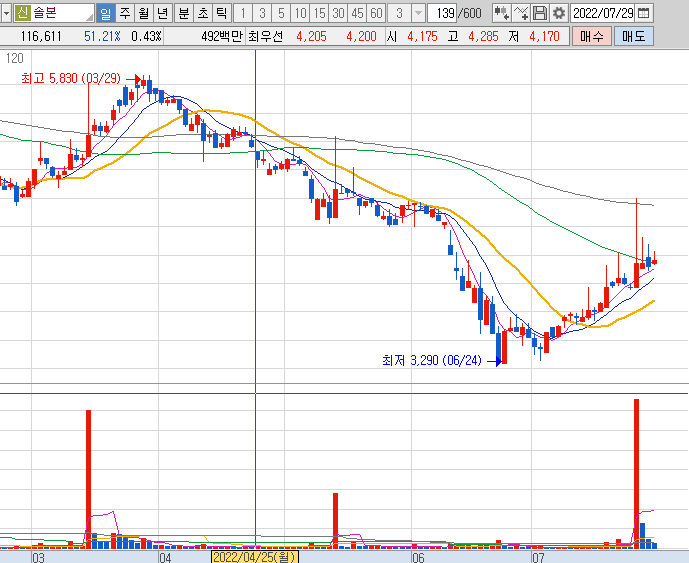The height and width of the screenshot is (563, 689).
Task: Click the add line indicator icon
Action: pyautogui.click(x=521, y=13)
